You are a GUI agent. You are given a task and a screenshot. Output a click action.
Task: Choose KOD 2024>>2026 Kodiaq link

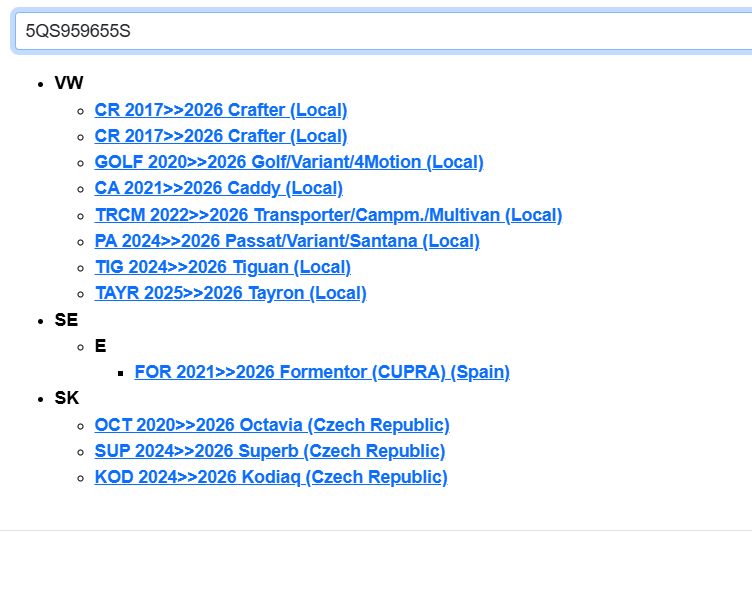click(x=270, y=477)
